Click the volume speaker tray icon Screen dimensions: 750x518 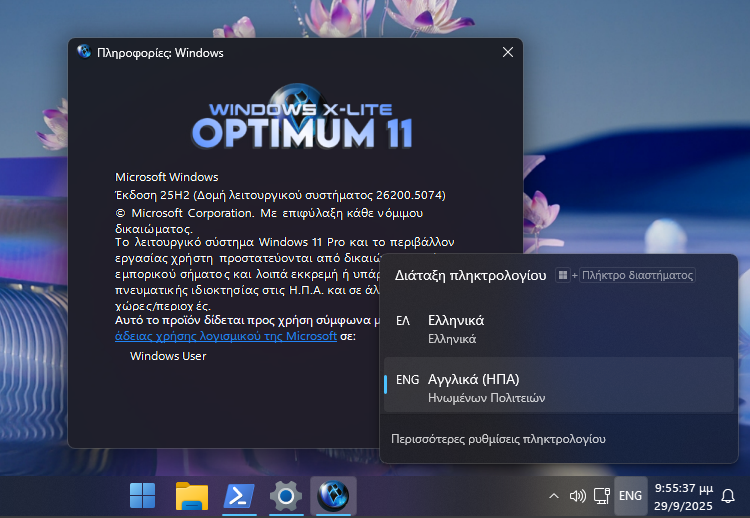pyautogui.click(x=577, y=495)
